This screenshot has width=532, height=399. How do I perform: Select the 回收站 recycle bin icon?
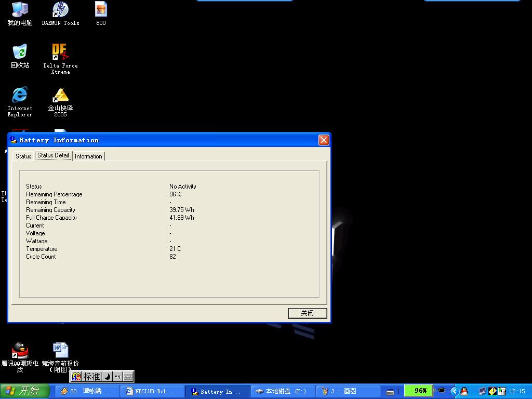tap(20, 52)
